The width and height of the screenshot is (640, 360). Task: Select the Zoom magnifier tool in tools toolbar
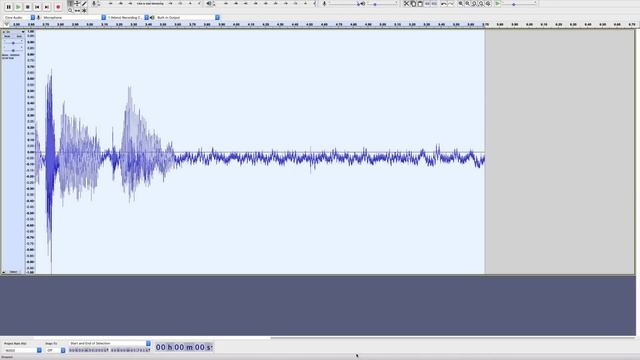point(70,10)
